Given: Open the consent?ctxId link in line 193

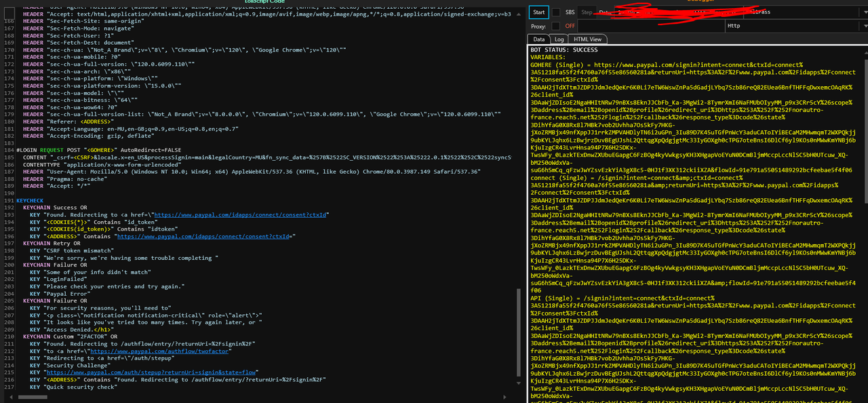Looking at the screenshot, I should click(x=241, y=214).
